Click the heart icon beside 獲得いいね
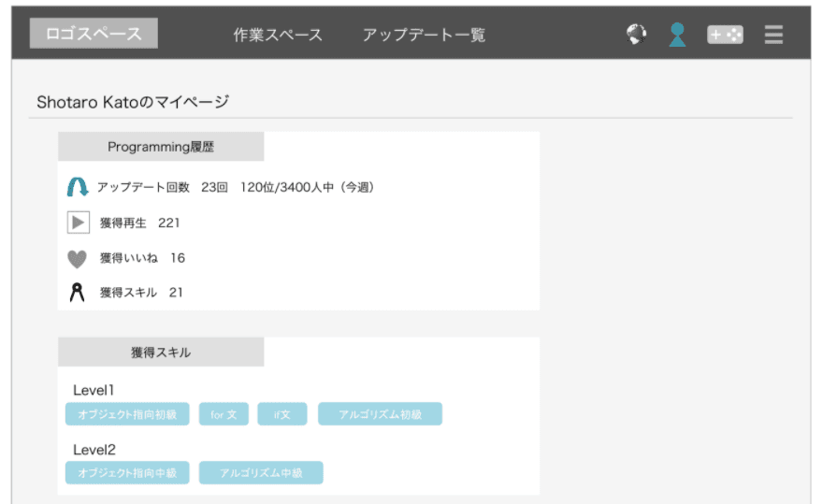 click(x=78, y=258)
